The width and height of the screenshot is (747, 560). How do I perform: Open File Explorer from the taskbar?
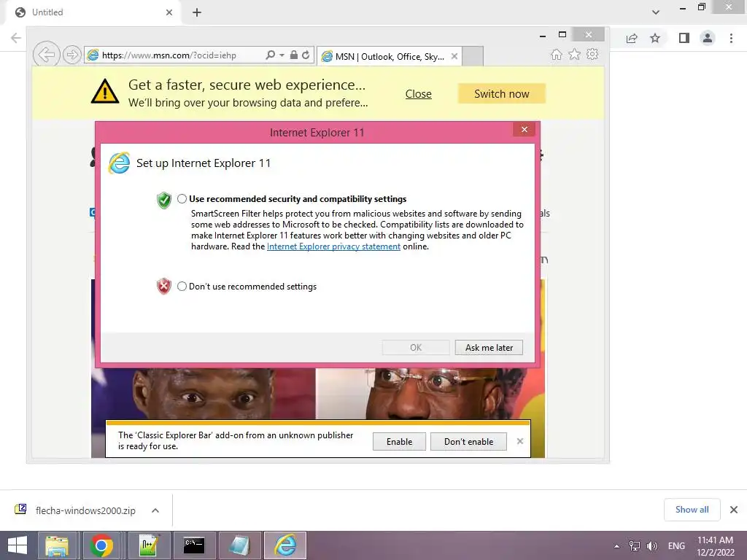coord(57,545)
